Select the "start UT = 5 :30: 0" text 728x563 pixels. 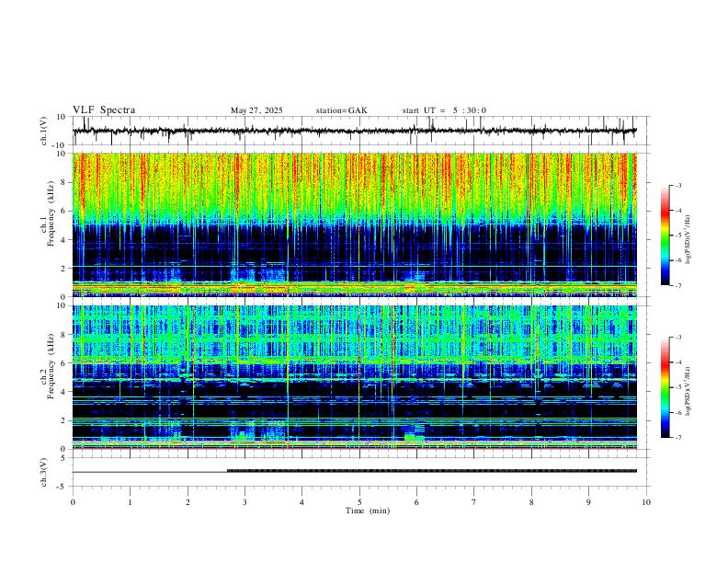point(444,110)
